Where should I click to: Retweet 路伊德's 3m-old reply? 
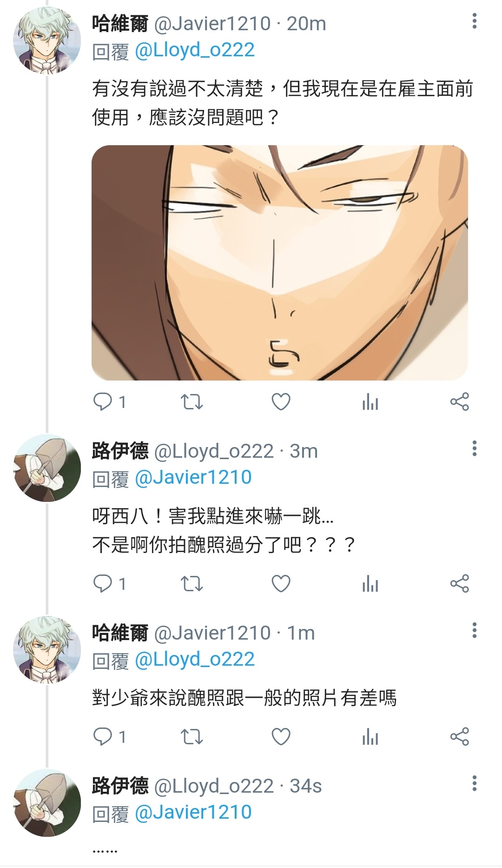click(x=192, y=584)
